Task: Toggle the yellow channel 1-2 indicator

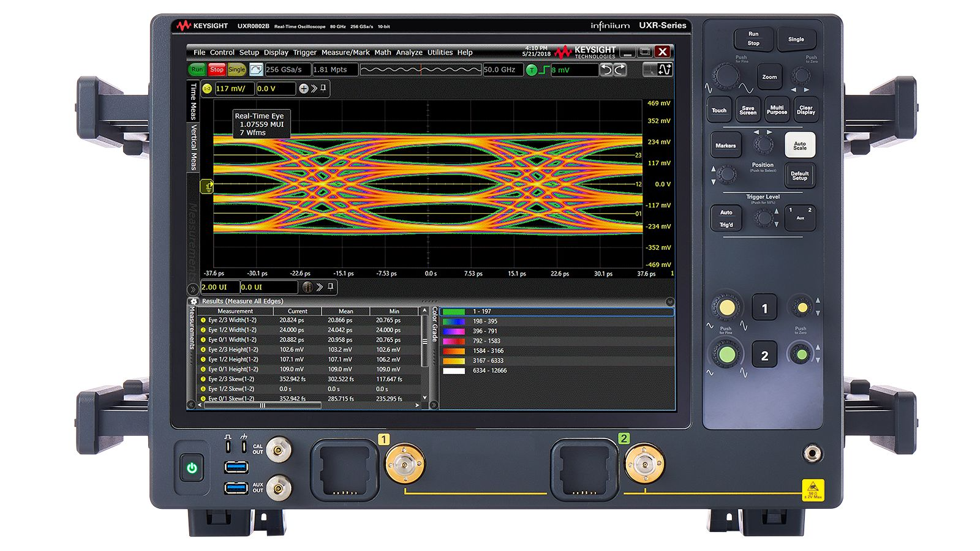Action: coord(207,89)
